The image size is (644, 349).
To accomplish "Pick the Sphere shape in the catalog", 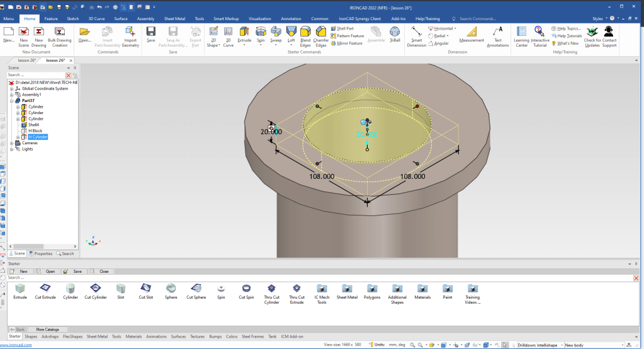I will [x=171, y=290].
